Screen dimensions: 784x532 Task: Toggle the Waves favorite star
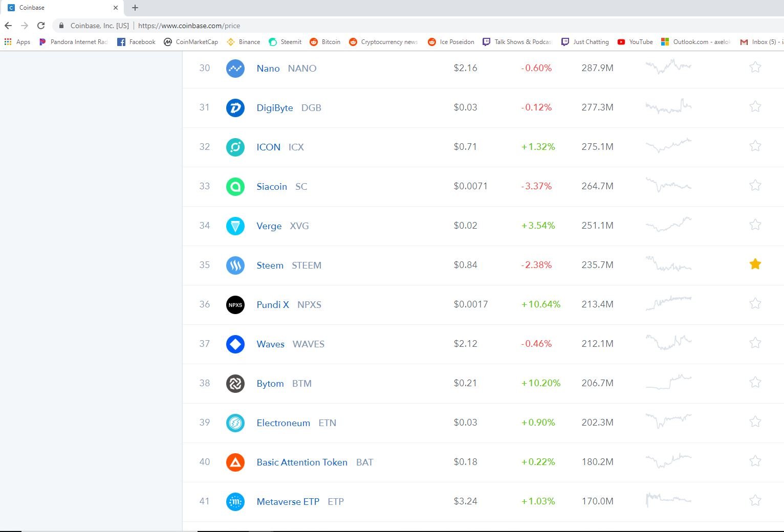755,343
